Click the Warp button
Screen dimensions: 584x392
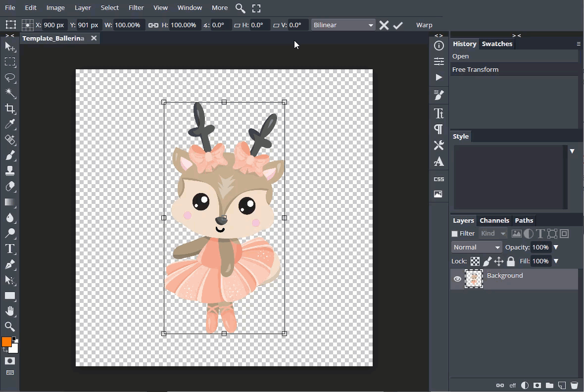point(424,25)
